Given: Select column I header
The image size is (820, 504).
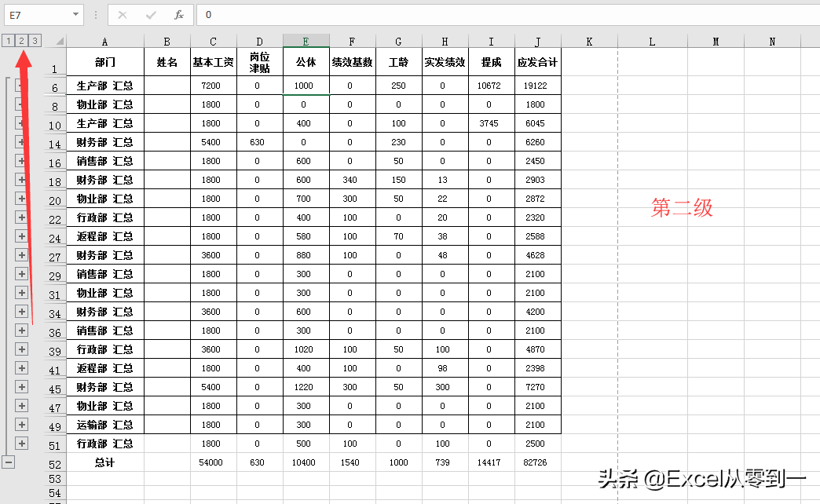Looking at the screenshot, I should [x=492, y=42].
